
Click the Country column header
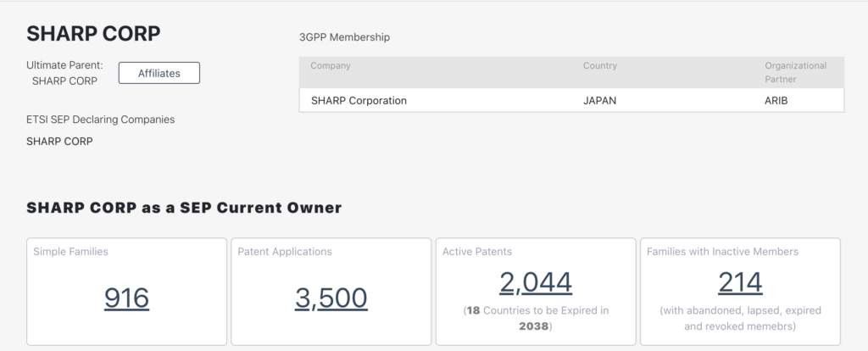pyautogui.click(x=600, y=65)
